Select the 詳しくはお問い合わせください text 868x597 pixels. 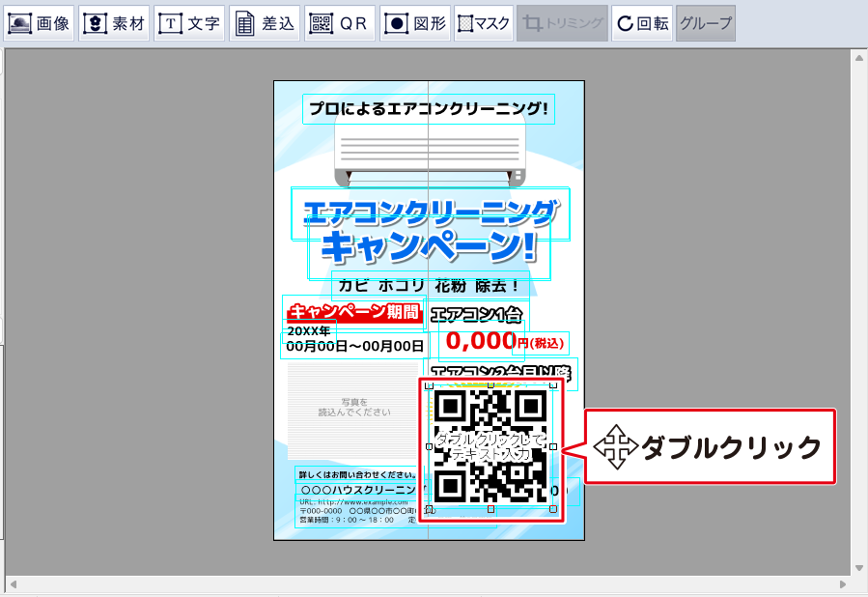click(x=357, y=474)
